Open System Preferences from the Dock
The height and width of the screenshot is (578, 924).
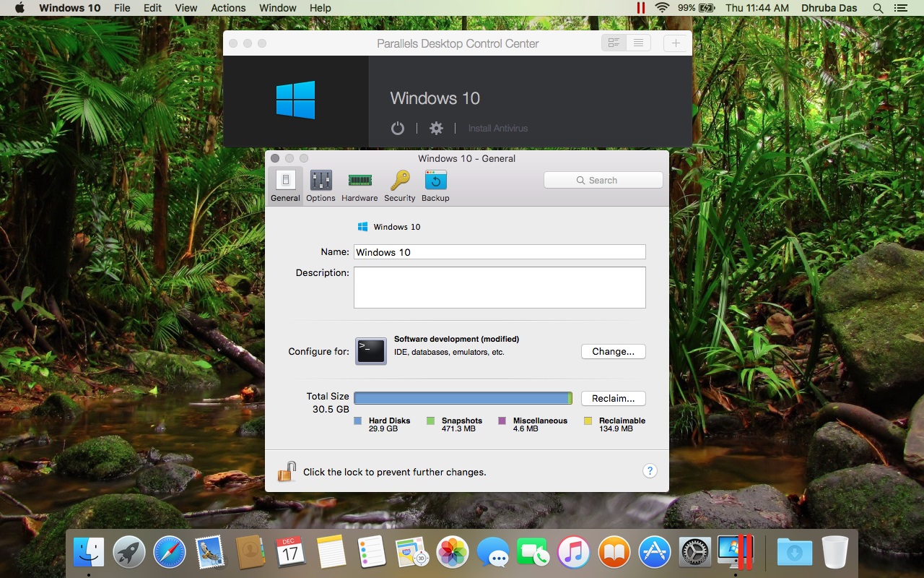[x=695, y=553]
